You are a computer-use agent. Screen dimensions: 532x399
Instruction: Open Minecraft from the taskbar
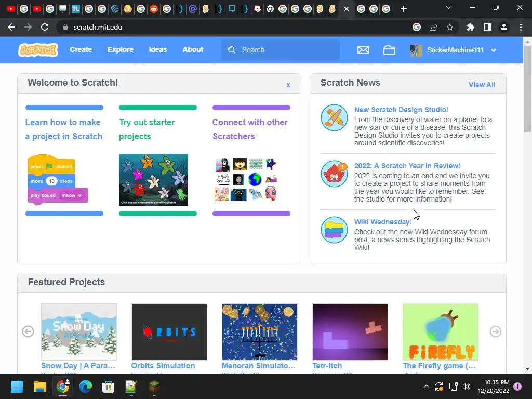(154, 387)
